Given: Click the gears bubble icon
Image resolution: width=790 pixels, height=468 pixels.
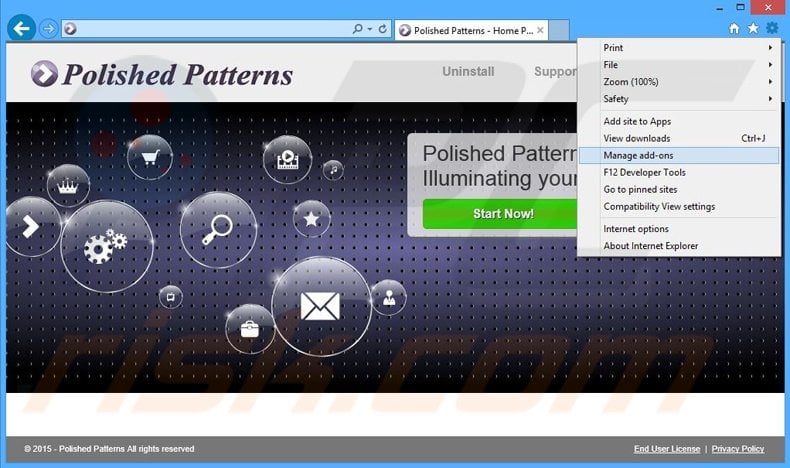Looking at the screenshot, I should [x=106, y=246].
